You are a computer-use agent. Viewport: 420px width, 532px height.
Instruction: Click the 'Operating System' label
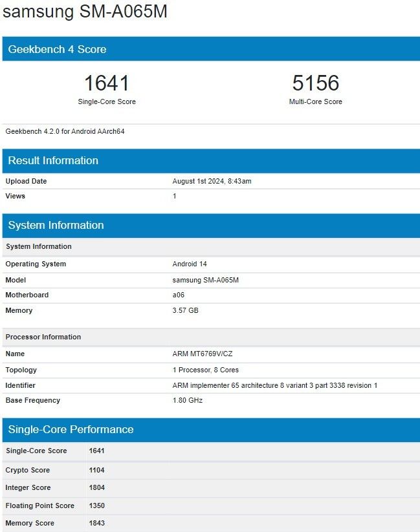pos(36,264)
